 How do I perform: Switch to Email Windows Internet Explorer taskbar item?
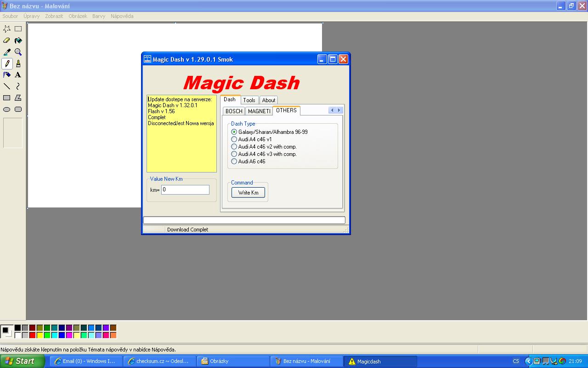86,361
